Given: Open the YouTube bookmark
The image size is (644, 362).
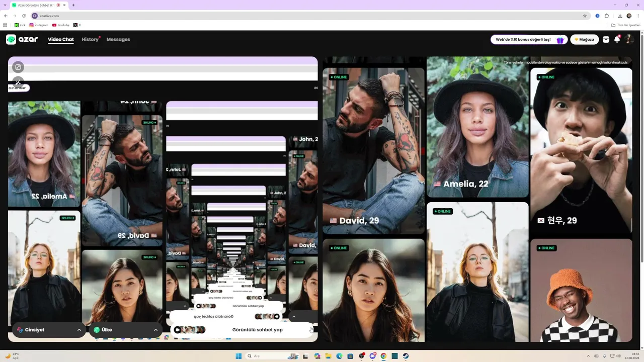Looking at the screenshot, I should [x=61, y=25].
